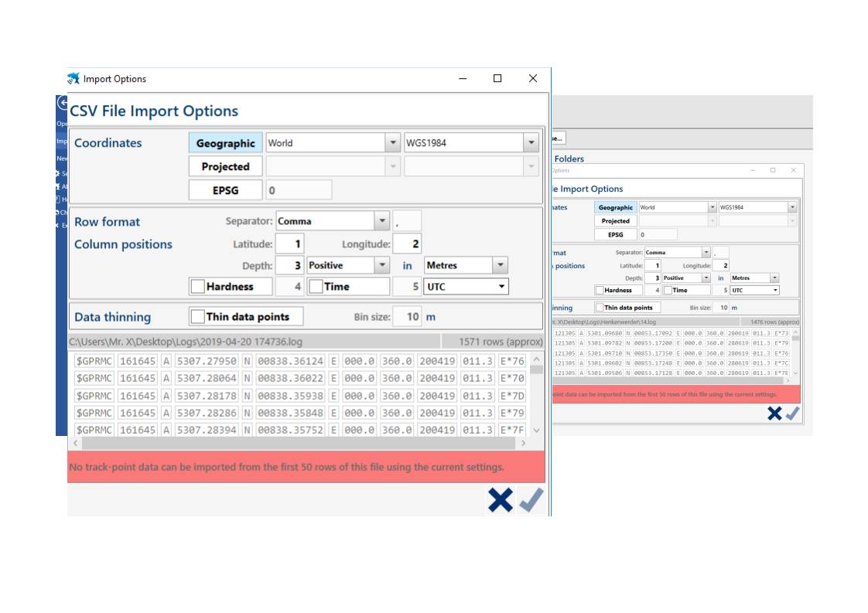Maximize the Import Options window

coord(497,79)
